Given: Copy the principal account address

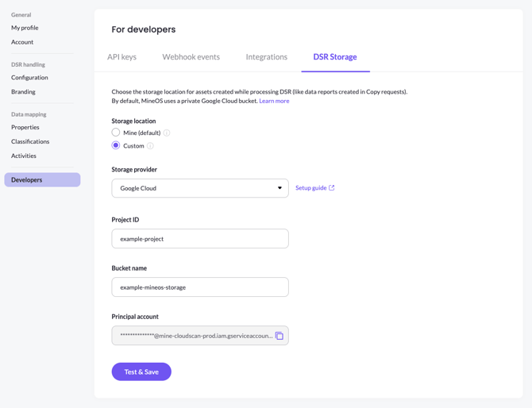Looking at the screenshot, I should pyautogui.click(x=279, y=336).
